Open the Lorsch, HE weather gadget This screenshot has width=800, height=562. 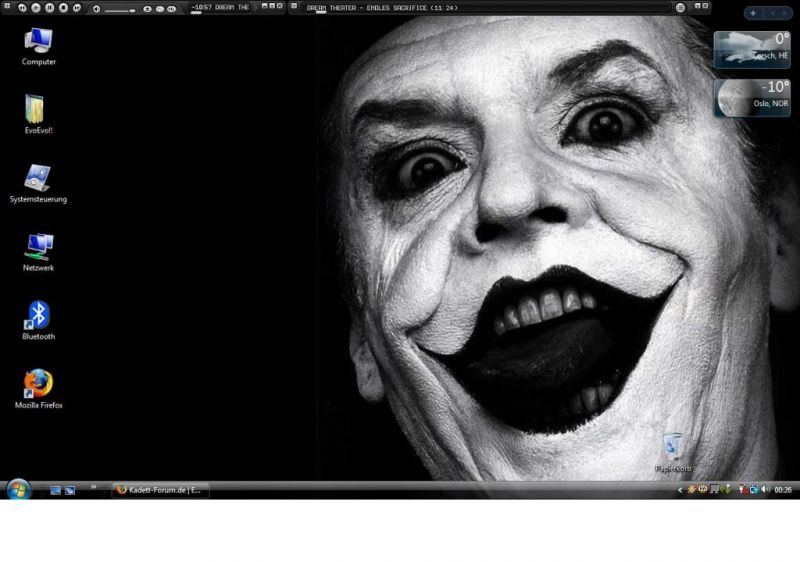(x=752, y=49)
